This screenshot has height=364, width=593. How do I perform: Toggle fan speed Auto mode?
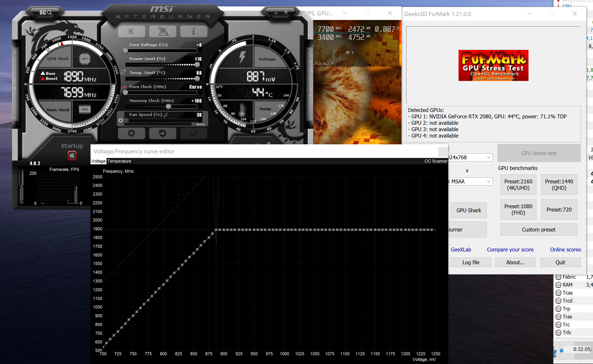[x=200, y=124]
